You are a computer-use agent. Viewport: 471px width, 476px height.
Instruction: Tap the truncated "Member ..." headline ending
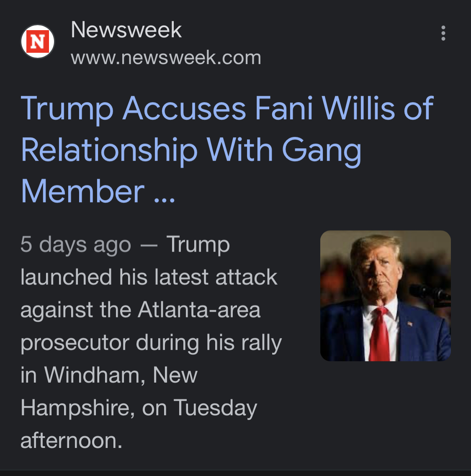pos(98,191)
